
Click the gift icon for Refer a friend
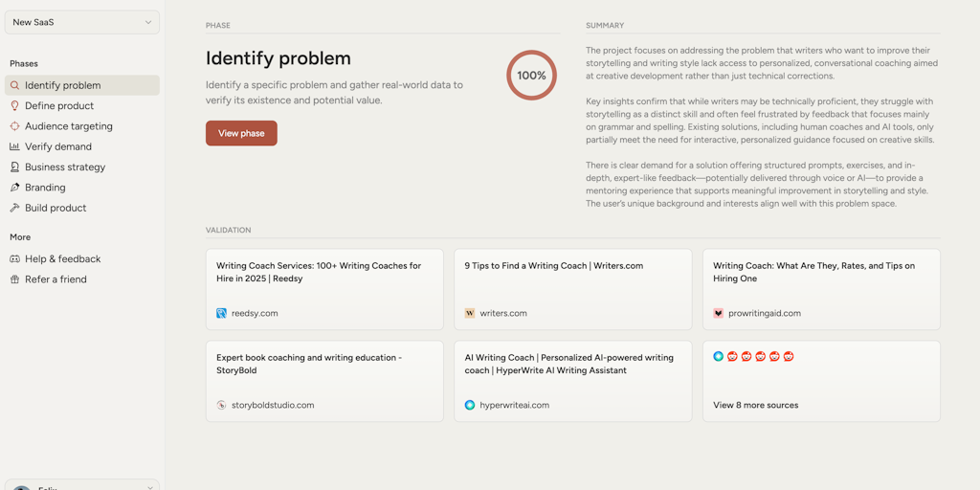pyautogui.click(x=14, y=279)
